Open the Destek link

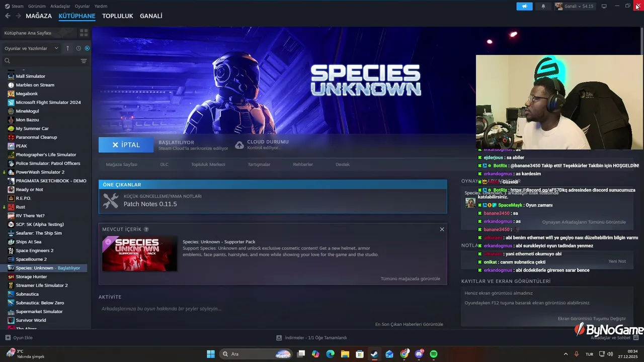[343, 164]
